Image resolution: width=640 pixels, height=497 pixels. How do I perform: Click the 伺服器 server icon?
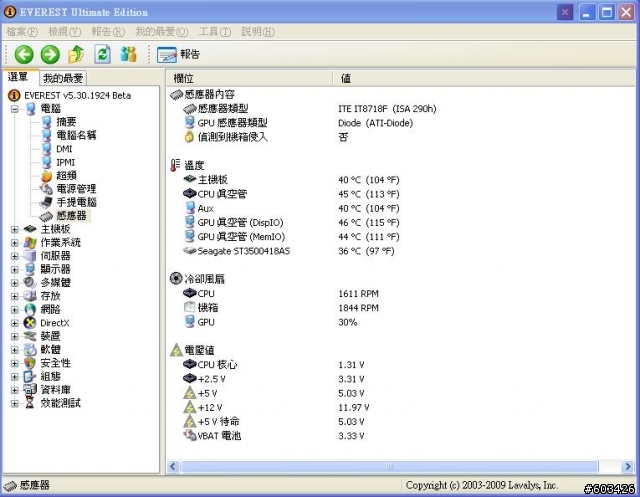pos(30,256)
